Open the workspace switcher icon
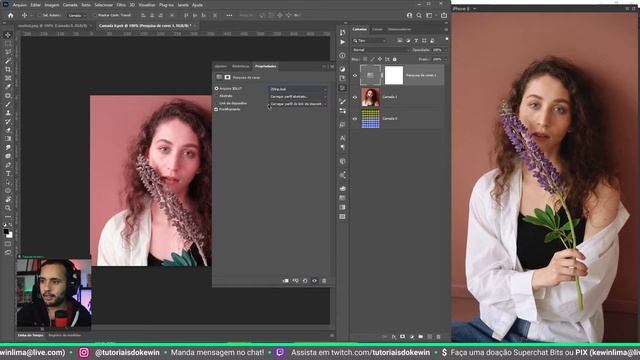This screenshot has width=640, height=360. click(x=429, y=15)
